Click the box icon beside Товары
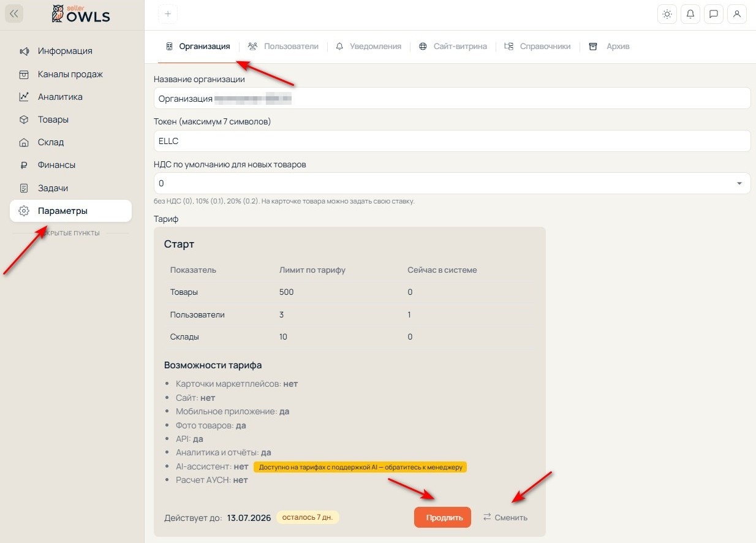Image resolution: width=756 pixels, height=543 pixels. [24, 120]
